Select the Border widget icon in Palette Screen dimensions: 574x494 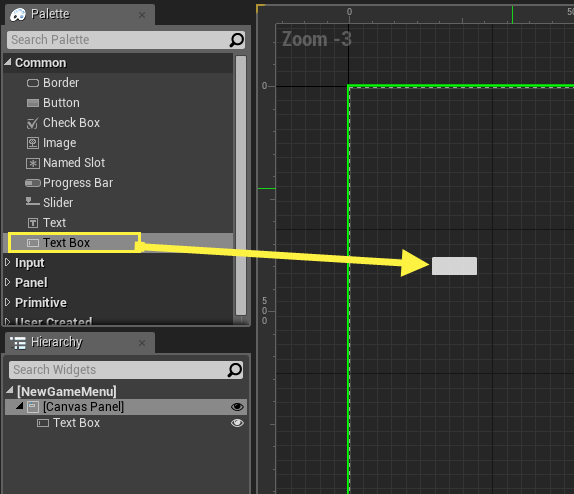[x=33, y=83]
